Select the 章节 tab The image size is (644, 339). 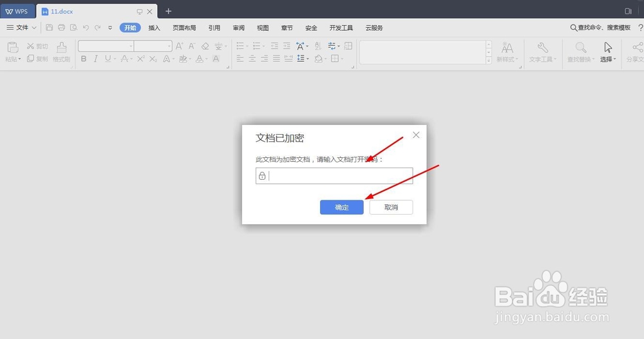[x=287, y=28]
